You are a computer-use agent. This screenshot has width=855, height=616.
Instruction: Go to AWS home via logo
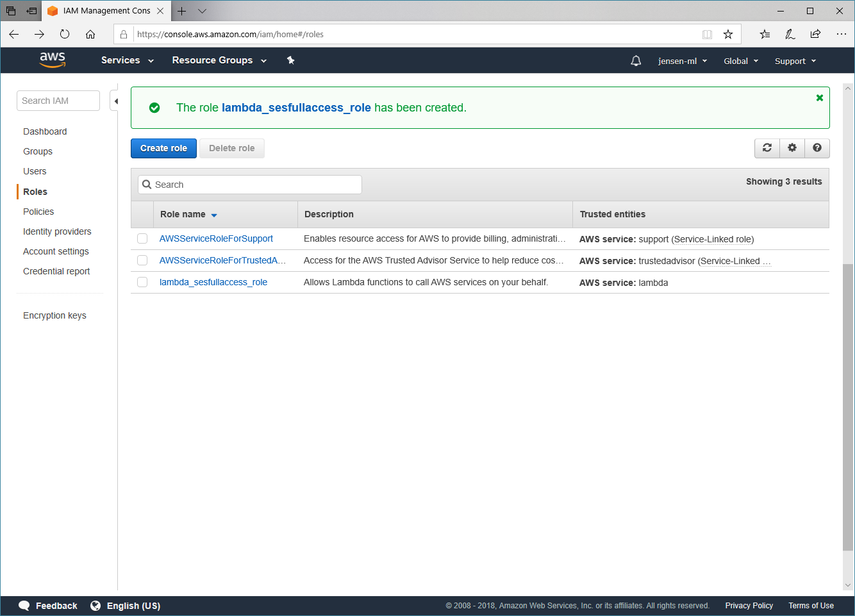coord(53,60)
